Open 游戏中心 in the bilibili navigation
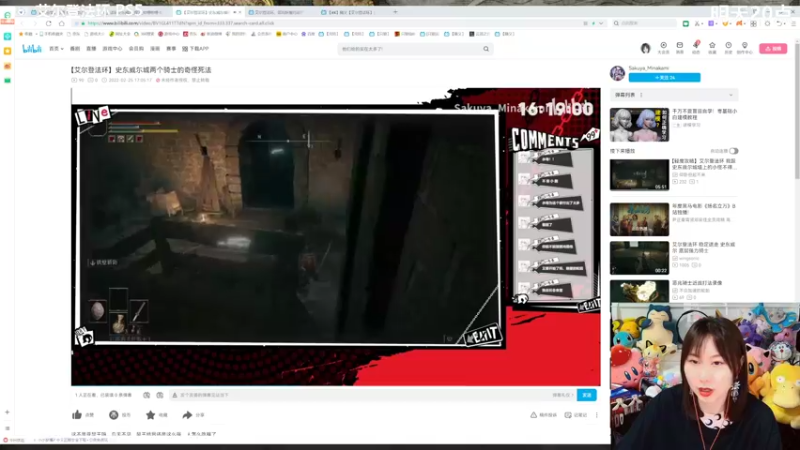The image size is (800, 450). tap(112, 48)
